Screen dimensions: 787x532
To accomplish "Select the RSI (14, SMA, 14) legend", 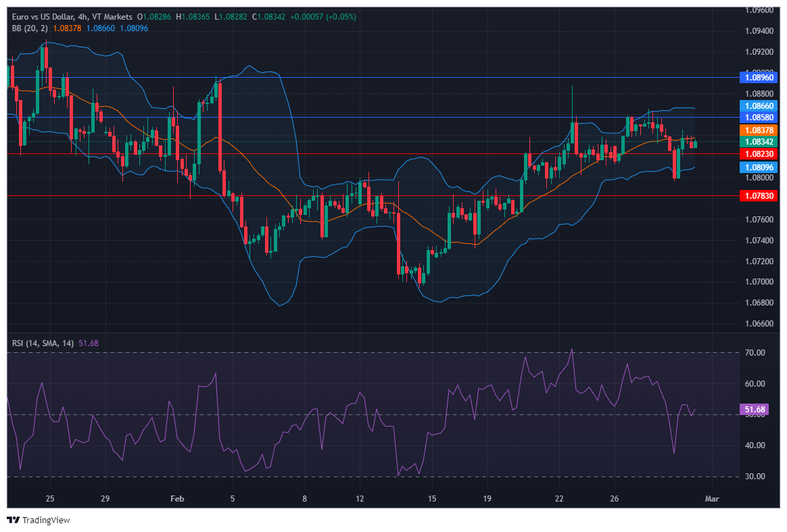I will 44,343.
